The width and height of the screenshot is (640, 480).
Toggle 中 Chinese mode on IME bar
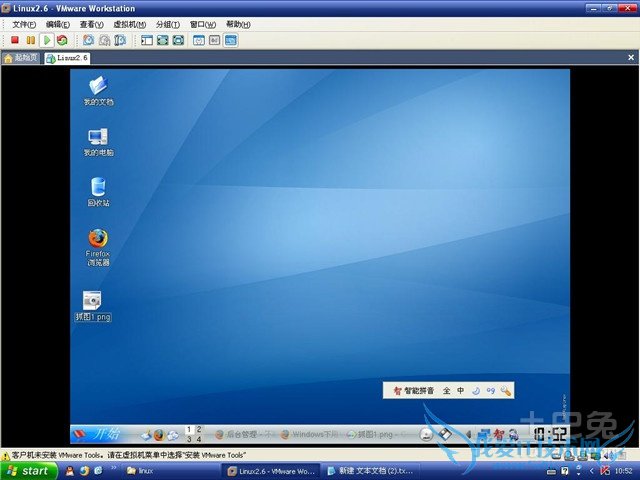pyautogui.click(x=460, y=391)
